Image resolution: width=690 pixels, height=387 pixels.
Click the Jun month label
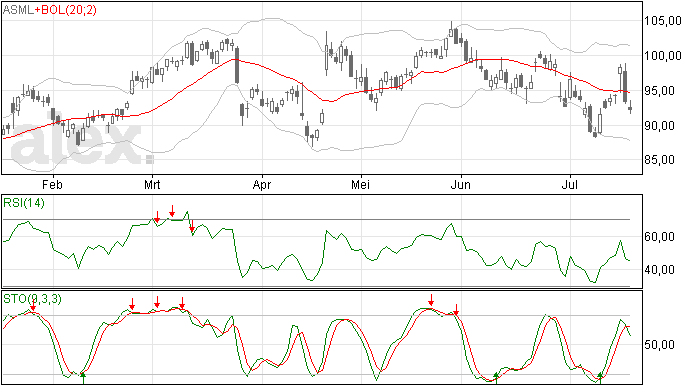click(x=460, y=184)
